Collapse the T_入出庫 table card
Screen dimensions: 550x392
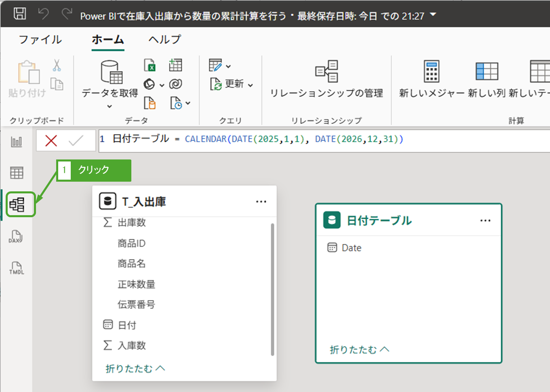(x=135, y=368)
